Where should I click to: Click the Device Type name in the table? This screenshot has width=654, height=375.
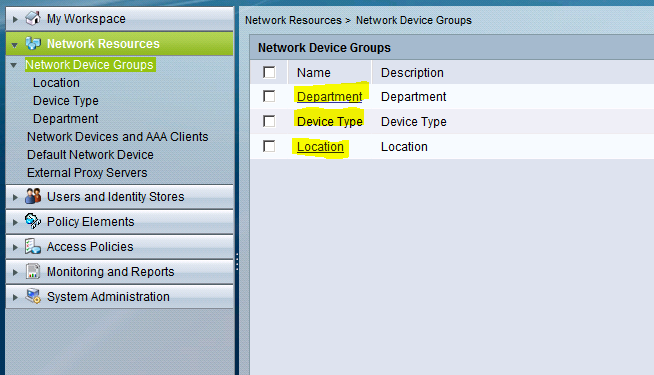pos(330,121)
